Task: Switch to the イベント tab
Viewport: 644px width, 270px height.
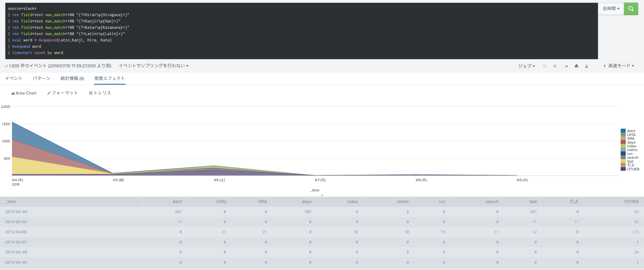Action: pos(14,78)
